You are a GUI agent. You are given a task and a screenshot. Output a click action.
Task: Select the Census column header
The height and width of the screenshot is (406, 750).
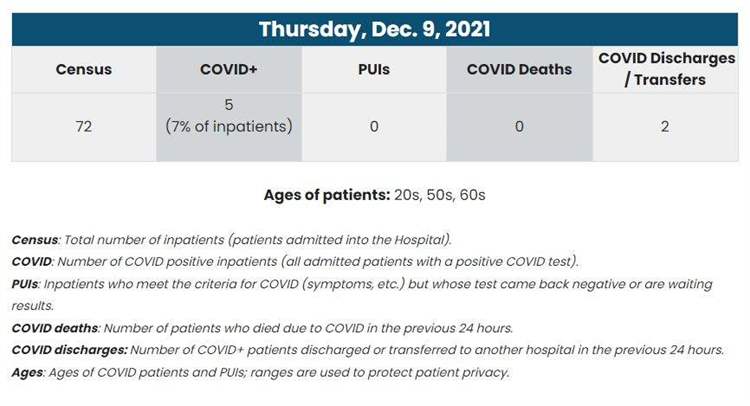coord(84,69)
